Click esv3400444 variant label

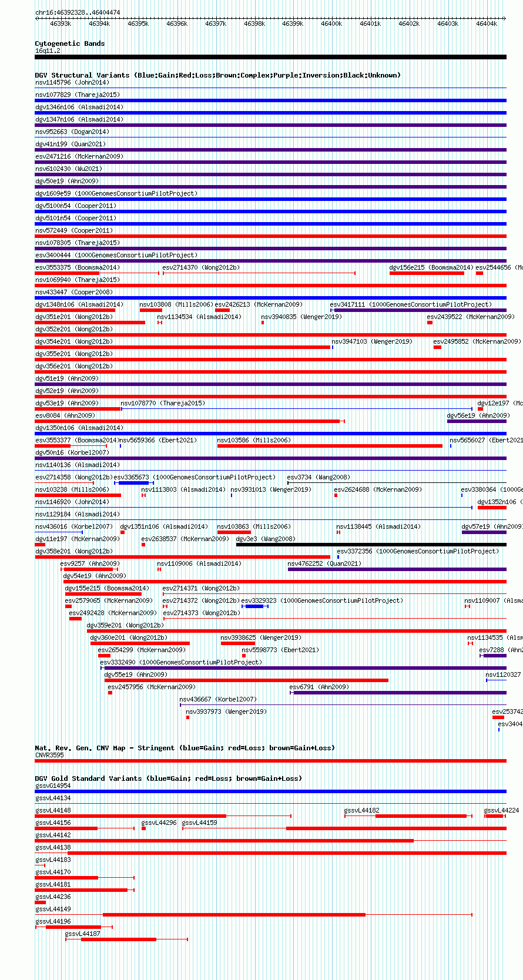[x=116, y=255]
